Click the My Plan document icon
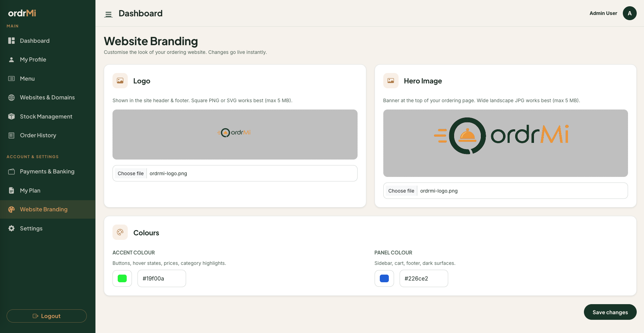The image size is (644, 333). [x=11, y=190]
